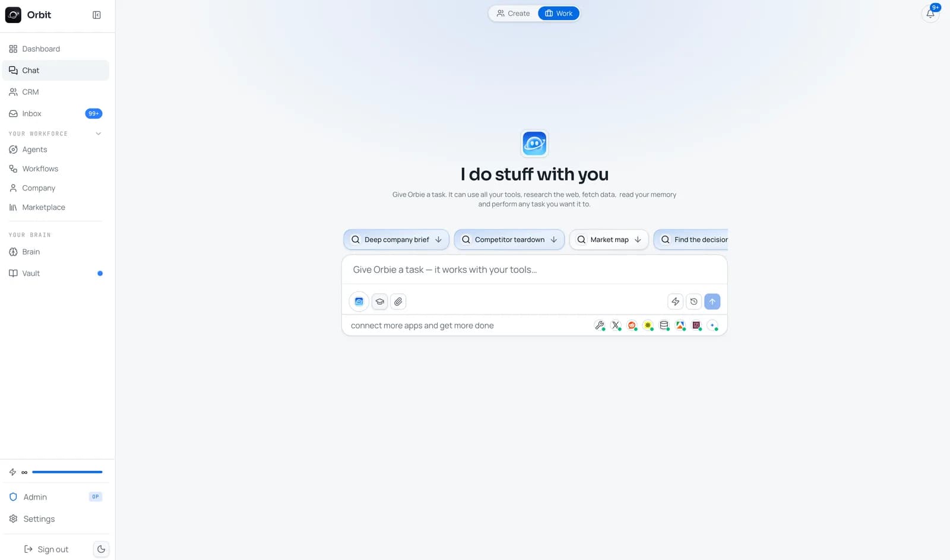
Task: Open chat history clock icon
Action: pos(693,301)
